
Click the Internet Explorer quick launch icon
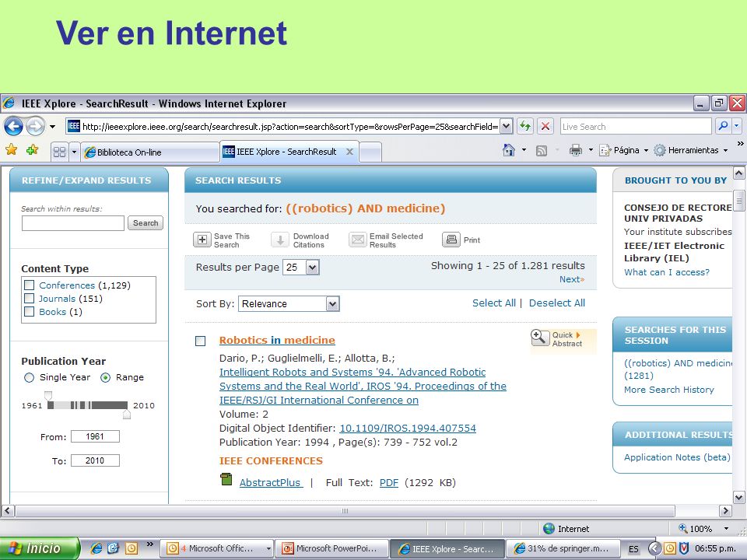tap(96, 548)
